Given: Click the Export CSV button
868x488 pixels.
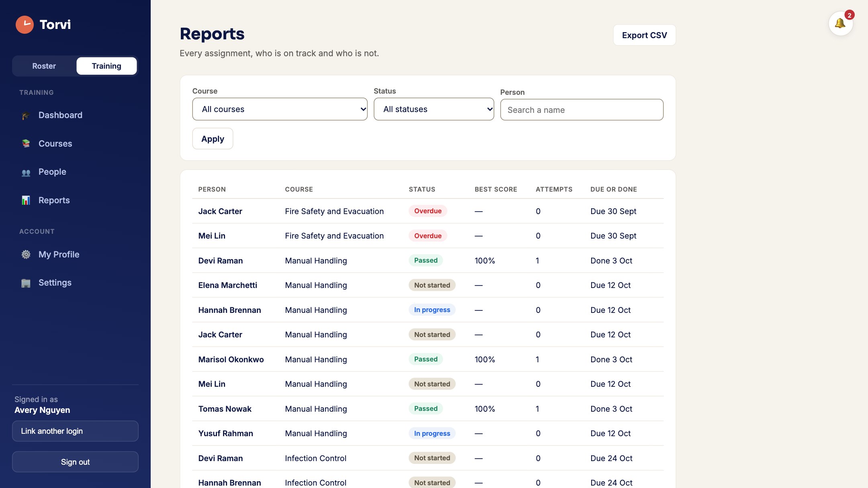Looking at the screenshot, I should click(x=644, y=35).
